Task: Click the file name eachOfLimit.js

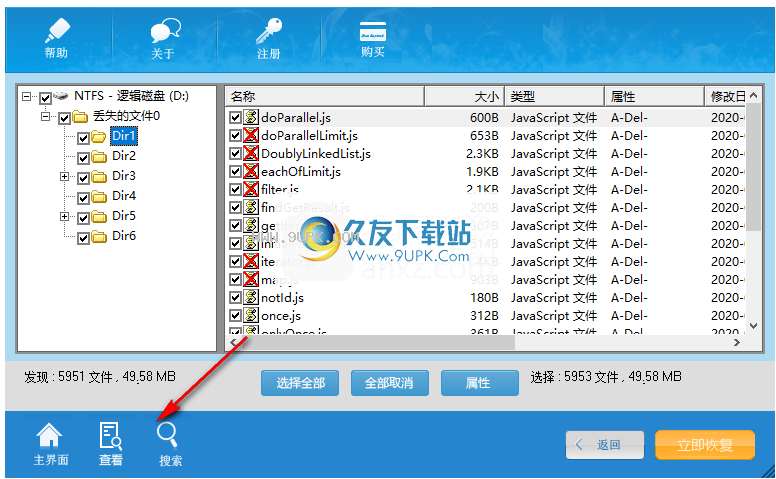Action: tap(301, 172)
